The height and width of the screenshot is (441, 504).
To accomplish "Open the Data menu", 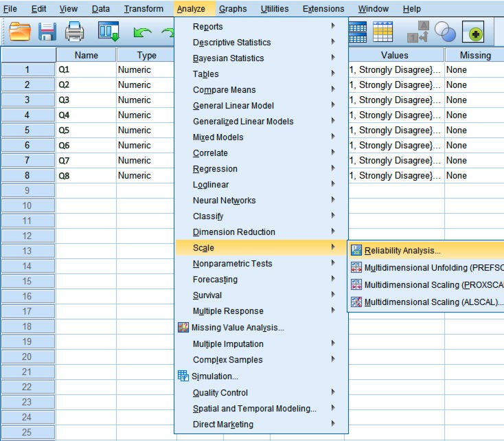I will coord(101,9).
